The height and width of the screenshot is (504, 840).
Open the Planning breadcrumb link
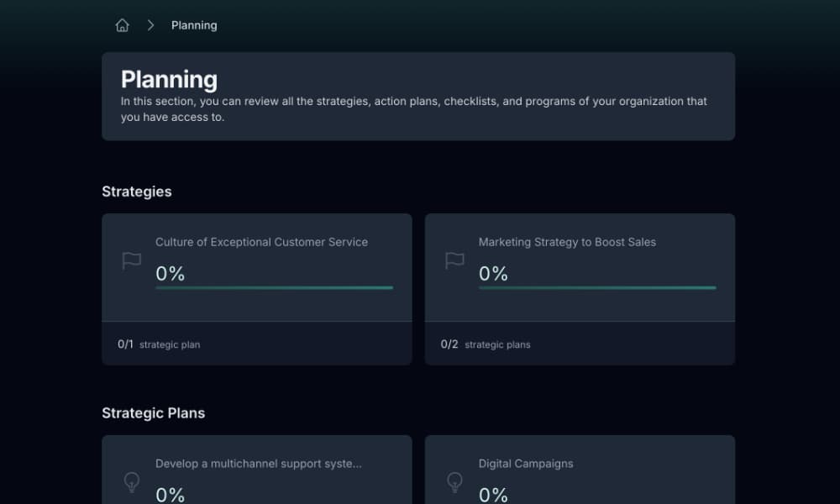point(194,25)
